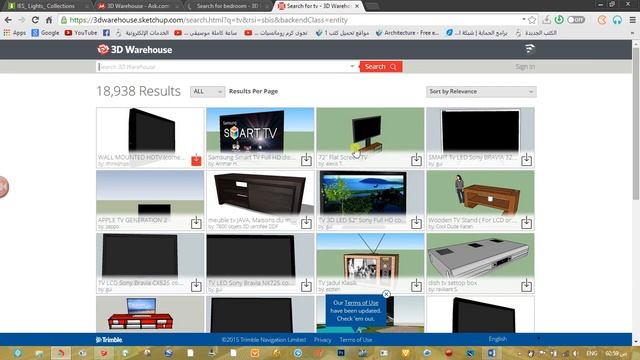Download the TV LCD Sony Bravia CX525 model

pyautogui.click(x=196, y=286)
